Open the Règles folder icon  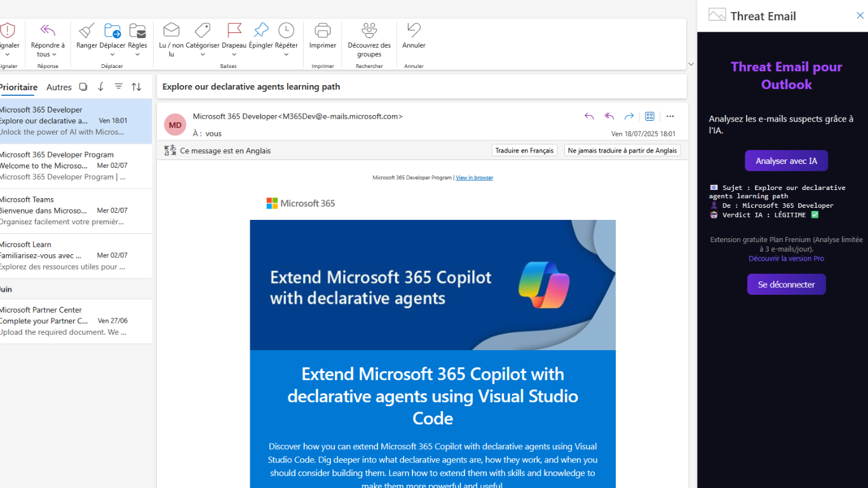click(137, 30)
